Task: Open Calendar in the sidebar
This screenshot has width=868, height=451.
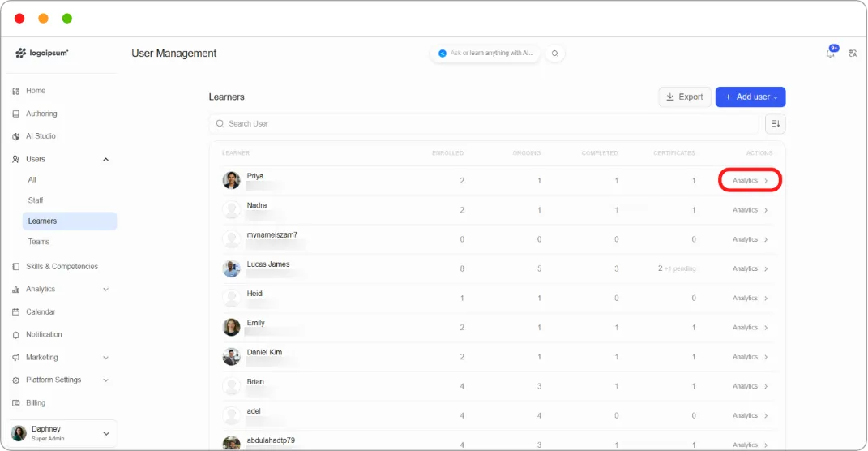Action: coord(41,312)
